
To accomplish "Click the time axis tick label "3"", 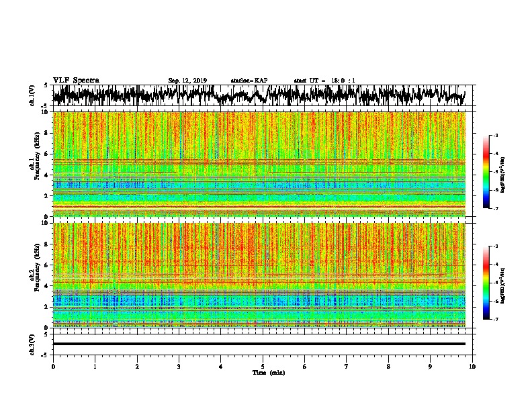I will pos(179,367).
